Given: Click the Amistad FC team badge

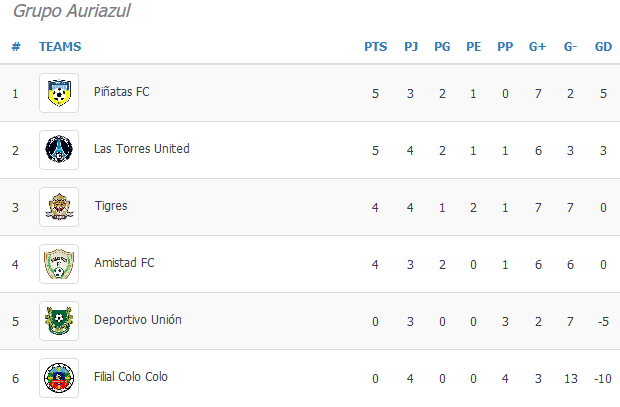Looking at the screenshot, I should [58, 264].
